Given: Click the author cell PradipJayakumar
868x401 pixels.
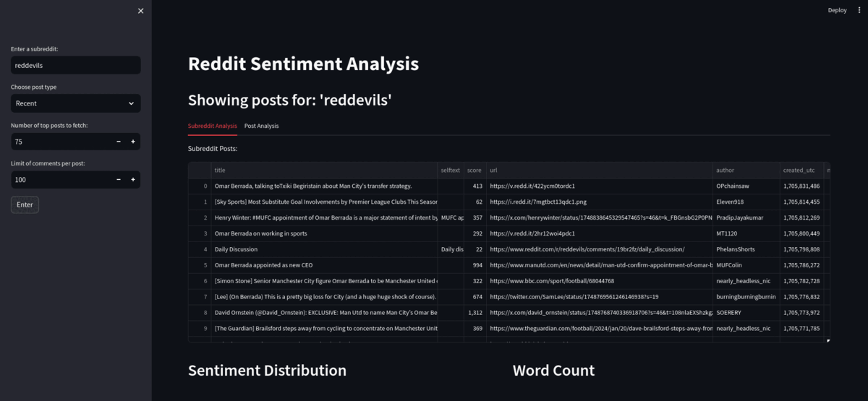Looking at the screenshot, I should (x=746, y=218).
